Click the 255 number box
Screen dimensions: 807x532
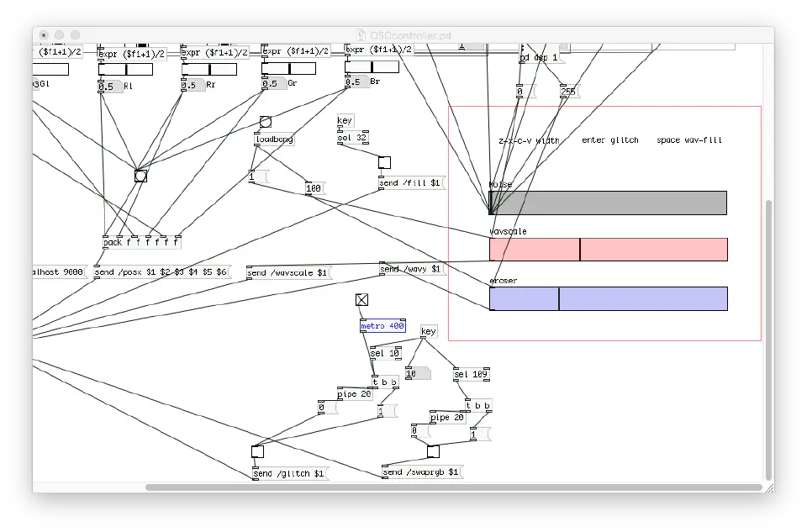[569, 92]
